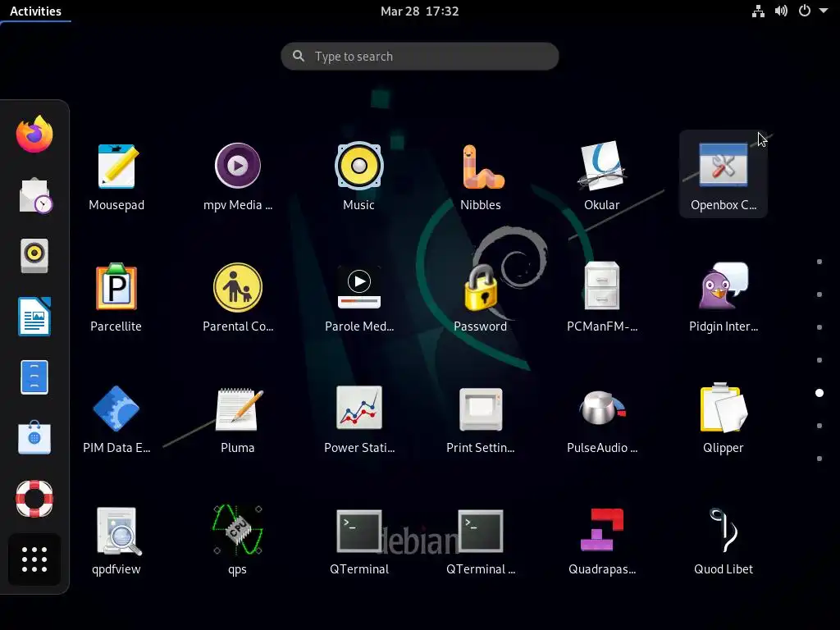Screen dimensions: 840x630
Task: Open QTerminal drop-down variant
Action: 481,540
